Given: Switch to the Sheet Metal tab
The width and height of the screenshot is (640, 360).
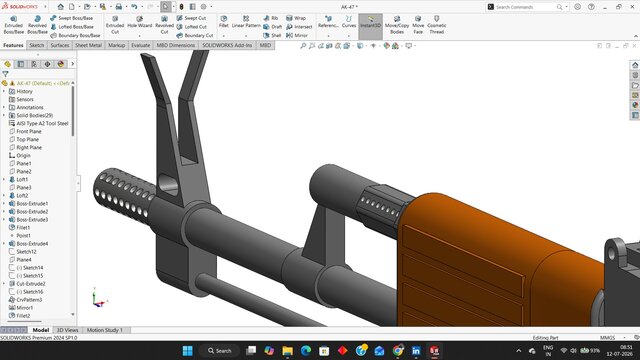Looking at the screenshot, I should (88, 45).
